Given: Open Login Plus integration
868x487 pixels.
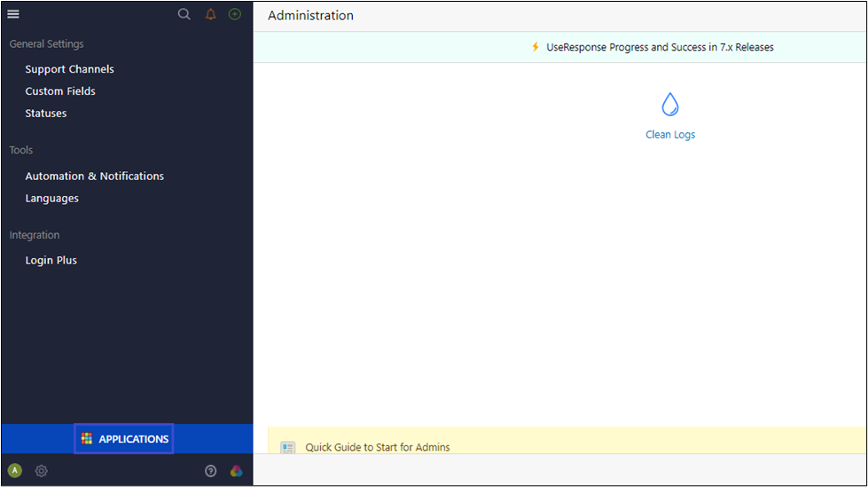Looking at the screenshot, I should point(51,261).
